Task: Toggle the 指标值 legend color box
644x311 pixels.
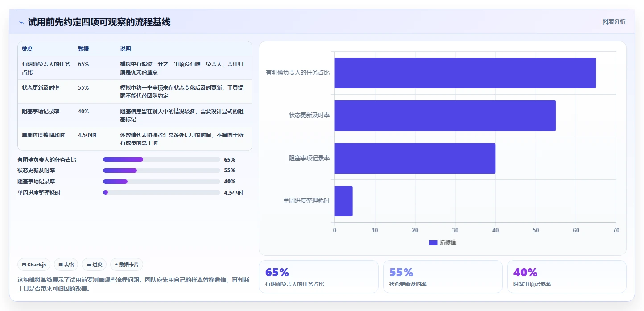Action: click(x=433, y=242)
